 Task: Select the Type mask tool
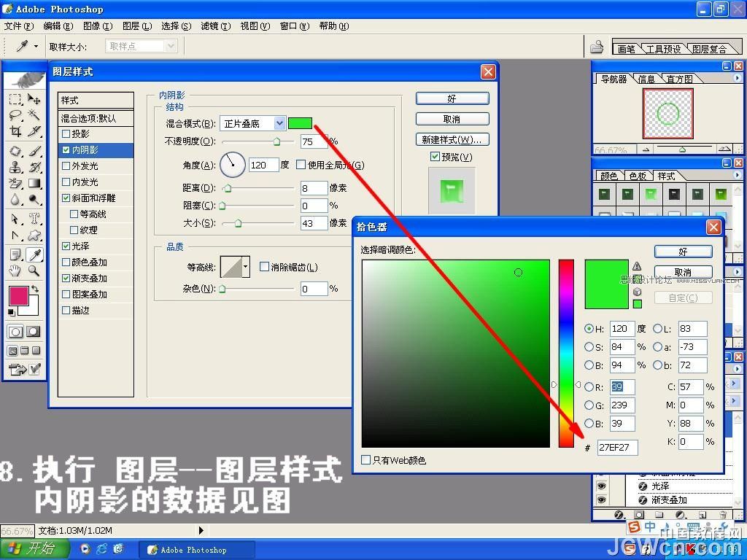(x=34, y=219)
